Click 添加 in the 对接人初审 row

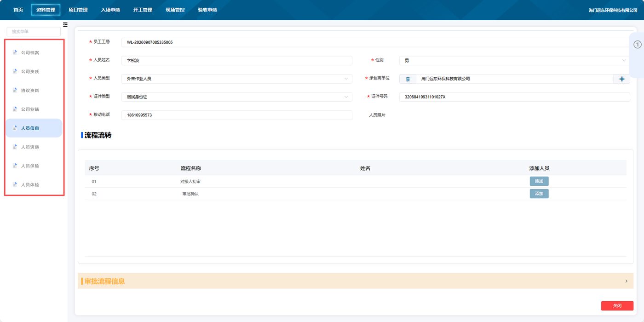point(539,181)
